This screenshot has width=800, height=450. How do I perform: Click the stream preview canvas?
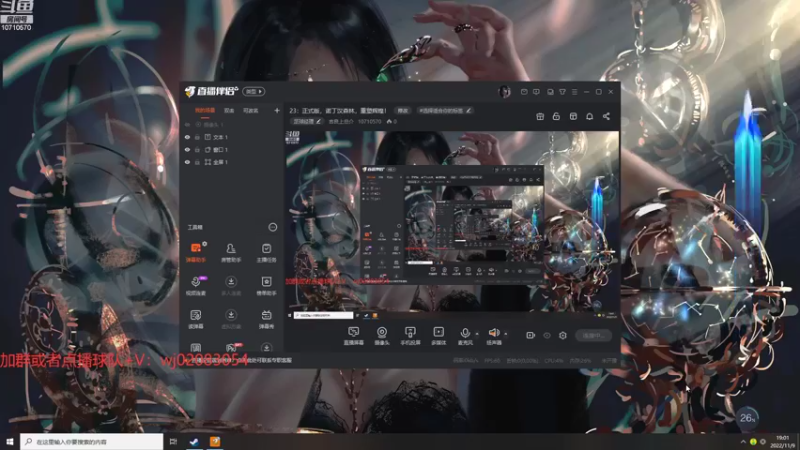tap(452, 225)
